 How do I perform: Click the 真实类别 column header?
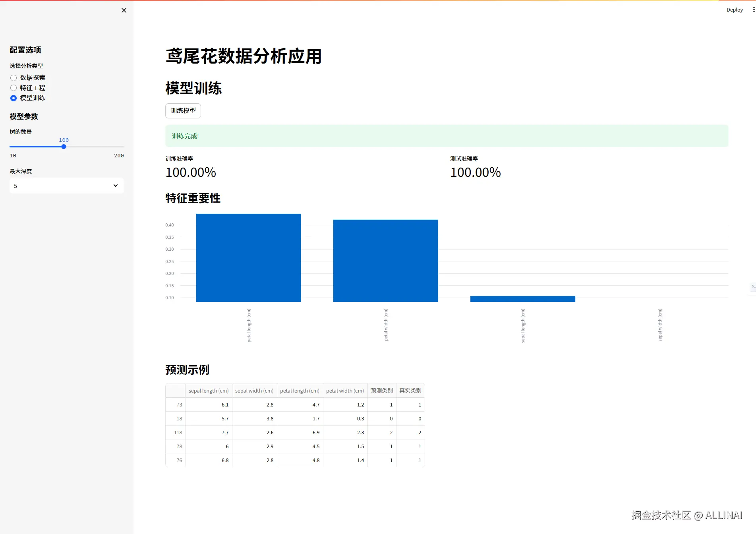410,391
